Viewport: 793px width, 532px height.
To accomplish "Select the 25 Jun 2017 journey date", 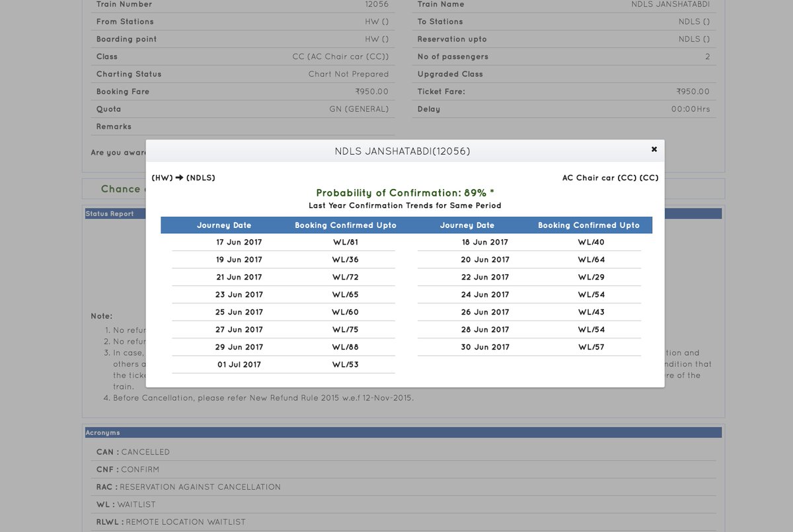I will (x=239, y=312).
